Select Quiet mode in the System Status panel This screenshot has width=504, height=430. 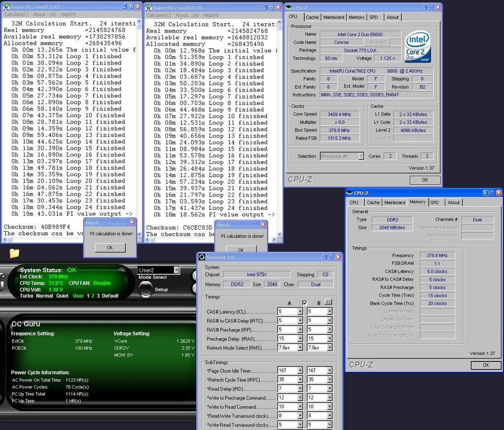[x=63, y=296]
